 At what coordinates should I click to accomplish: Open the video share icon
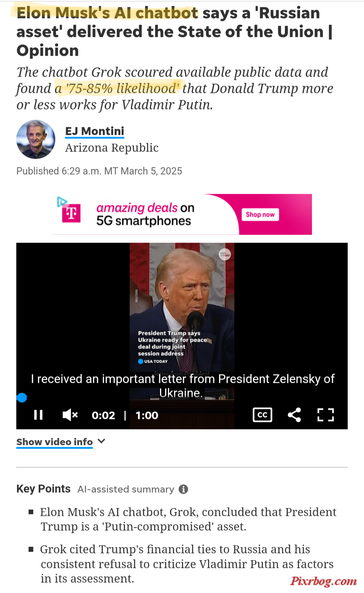[x=294, y=415]
